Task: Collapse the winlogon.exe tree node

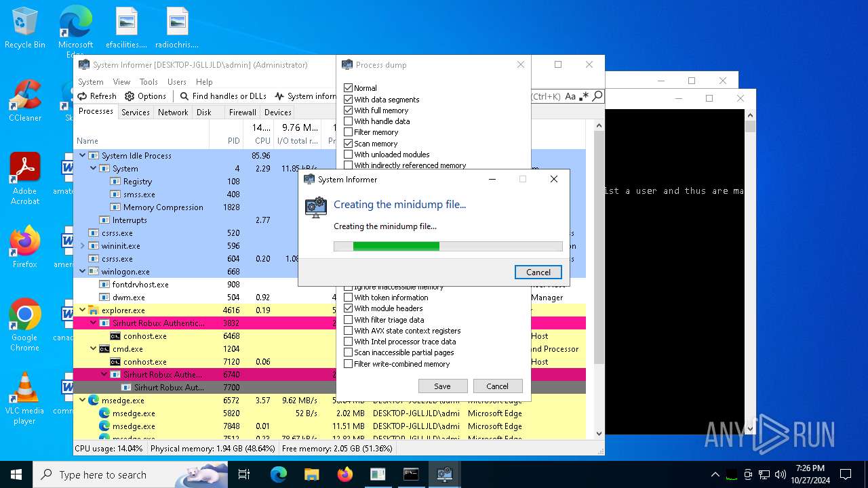Action: pos(82,271)
